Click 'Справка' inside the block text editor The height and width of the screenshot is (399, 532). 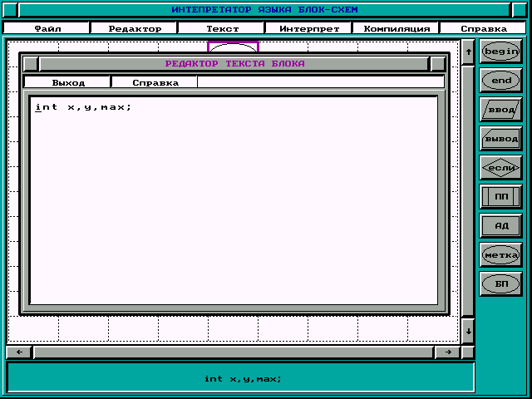pos(155,82)
